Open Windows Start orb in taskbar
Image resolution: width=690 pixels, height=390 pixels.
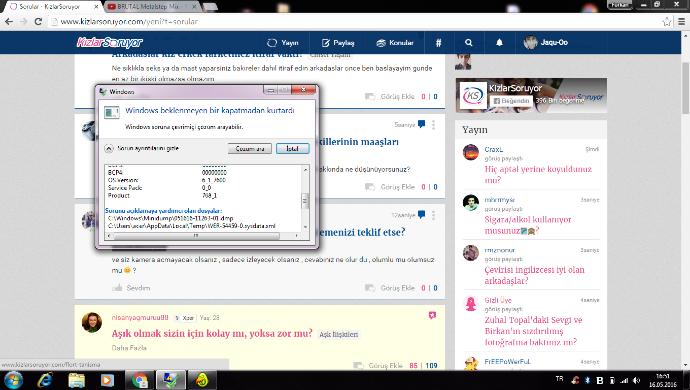click(x=13, y=380)
